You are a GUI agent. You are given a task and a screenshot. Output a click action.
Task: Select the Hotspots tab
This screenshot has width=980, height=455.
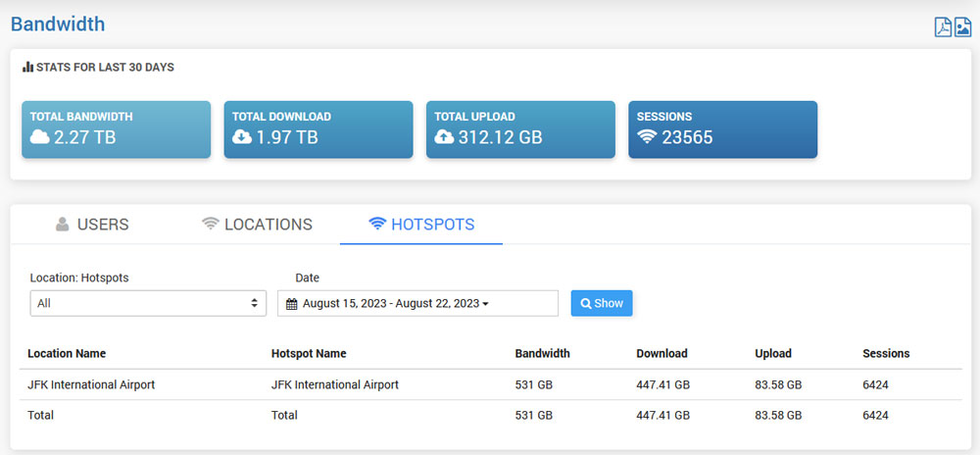[x=421, y=225]
